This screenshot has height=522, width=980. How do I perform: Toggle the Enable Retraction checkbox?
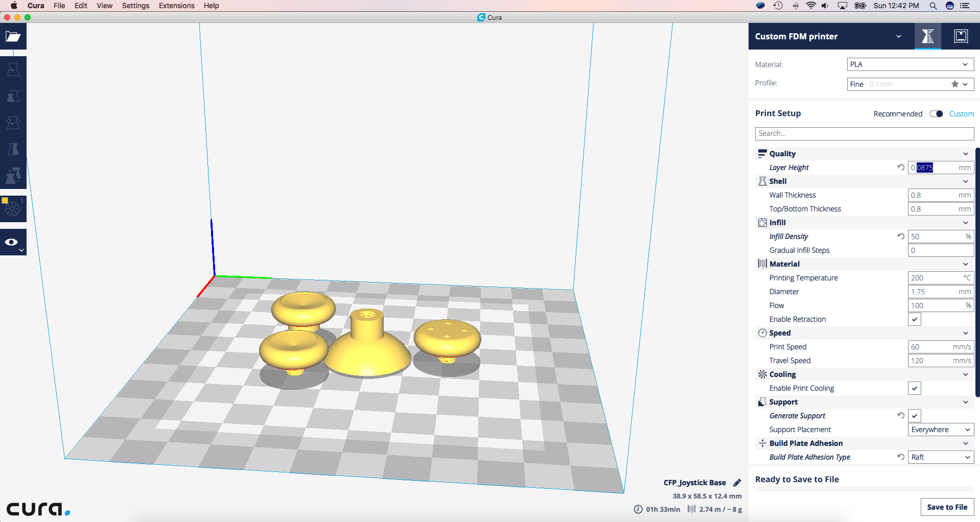point(915,319)
